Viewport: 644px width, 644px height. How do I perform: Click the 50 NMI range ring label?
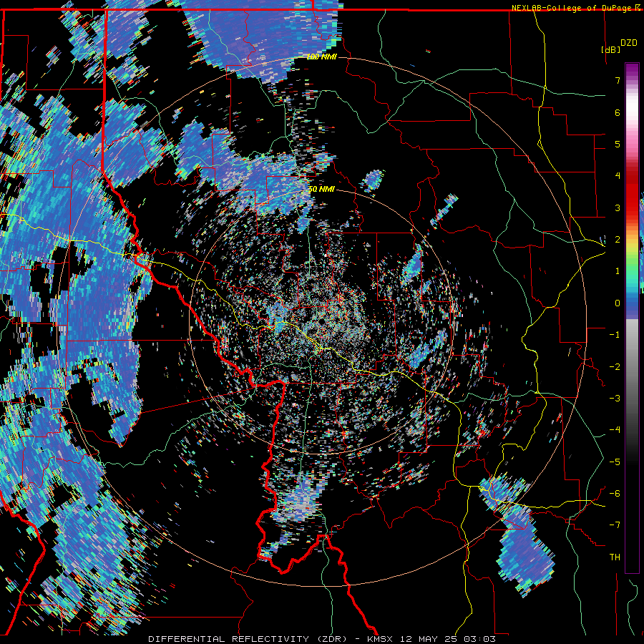point(321,190)
